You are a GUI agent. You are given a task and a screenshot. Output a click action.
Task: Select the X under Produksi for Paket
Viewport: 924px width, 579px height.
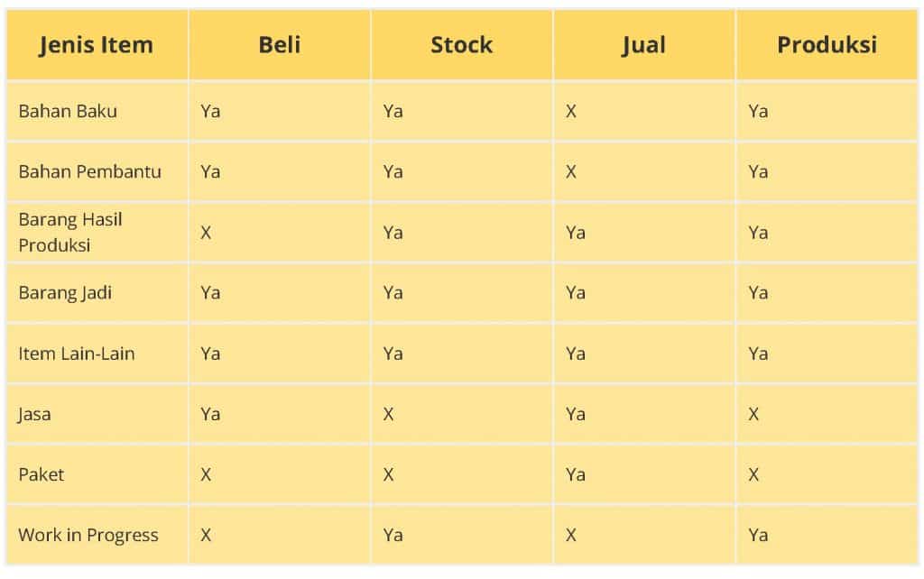753,474
